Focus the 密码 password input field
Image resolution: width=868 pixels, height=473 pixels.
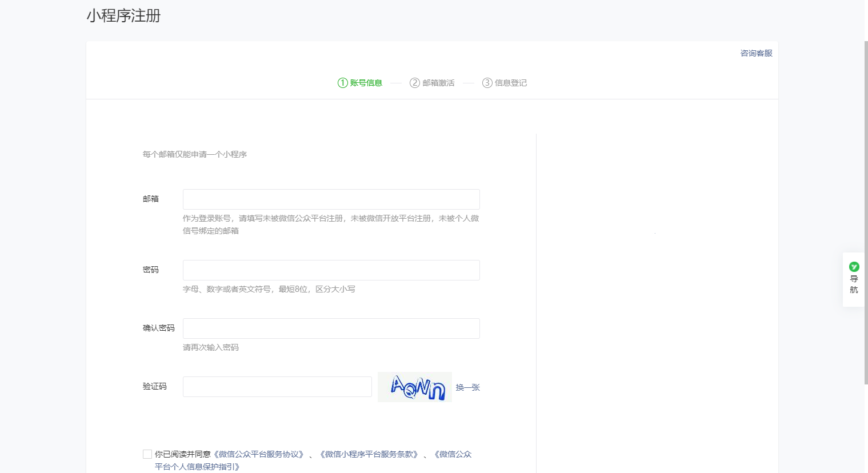coord(331,270)
